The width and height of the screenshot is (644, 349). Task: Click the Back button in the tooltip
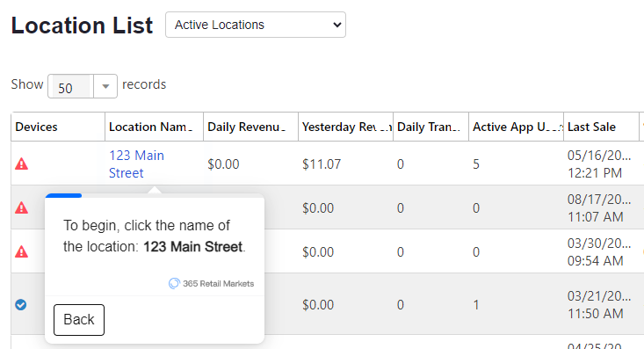pyautogui.click(x=79, y=320)
